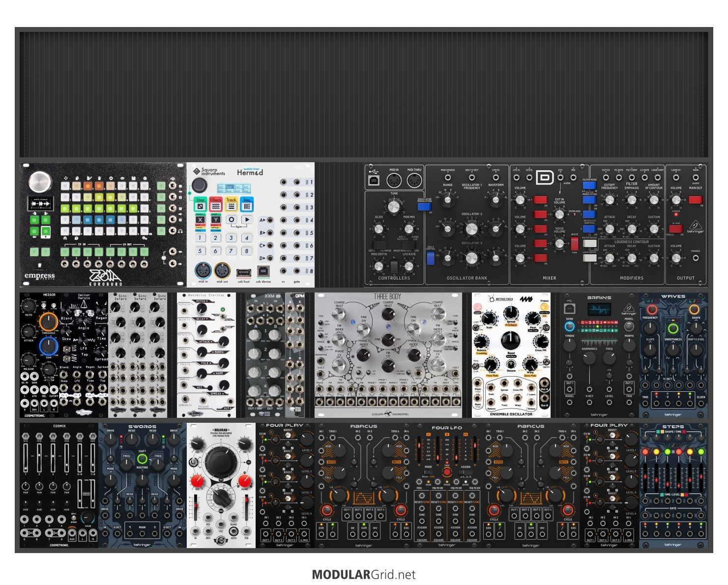Image resolution: width=728 pixels, height=585 pixels.
Task: Click Hermod number key 8
Action: coord(247,251)
